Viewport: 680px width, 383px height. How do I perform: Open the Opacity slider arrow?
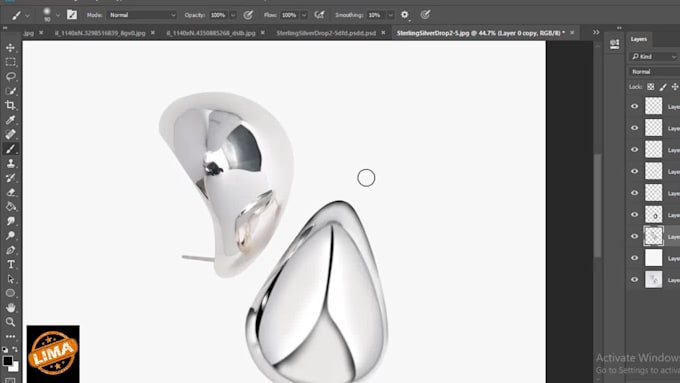[x=233, y=15]
